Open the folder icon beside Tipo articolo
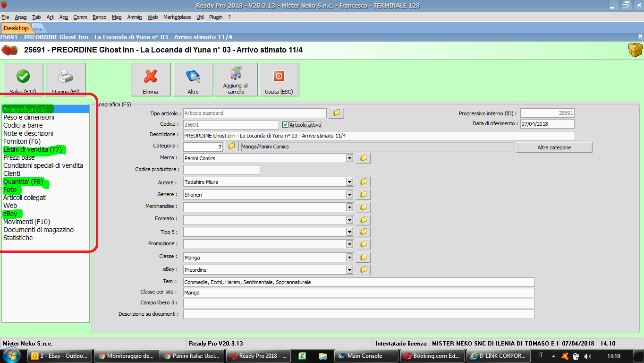Viewport: 644px width, 363px height. [337, 113]
